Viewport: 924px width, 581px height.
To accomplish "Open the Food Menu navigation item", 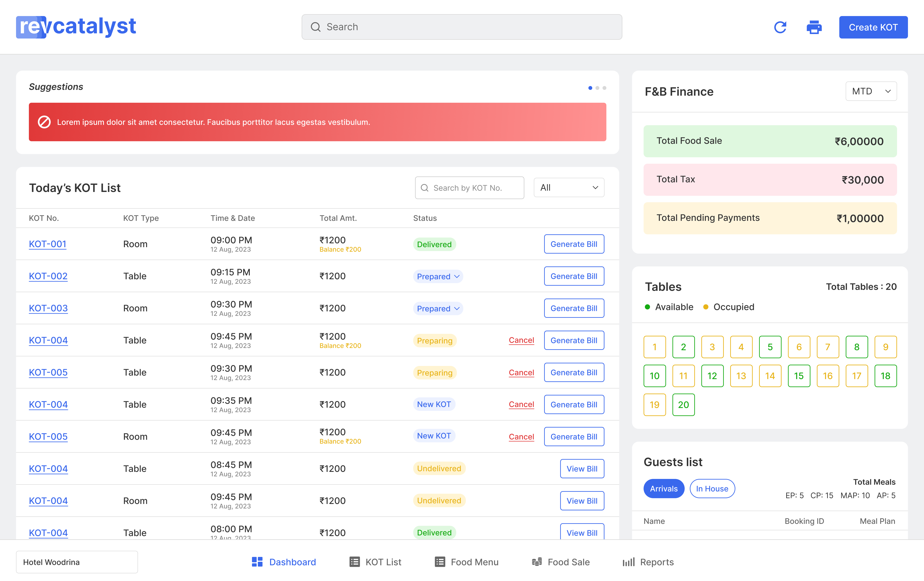I will (467, 562).
